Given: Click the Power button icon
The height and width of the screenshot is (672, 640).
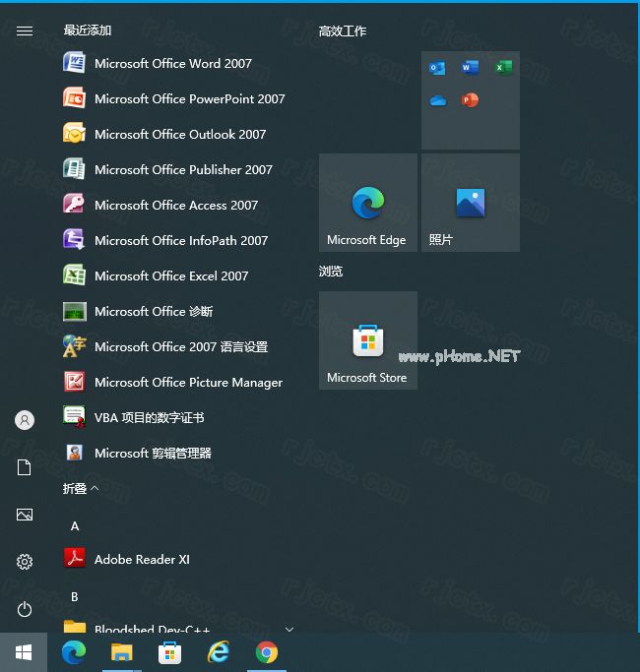Looking at the screenshot, I should point(25,609).
